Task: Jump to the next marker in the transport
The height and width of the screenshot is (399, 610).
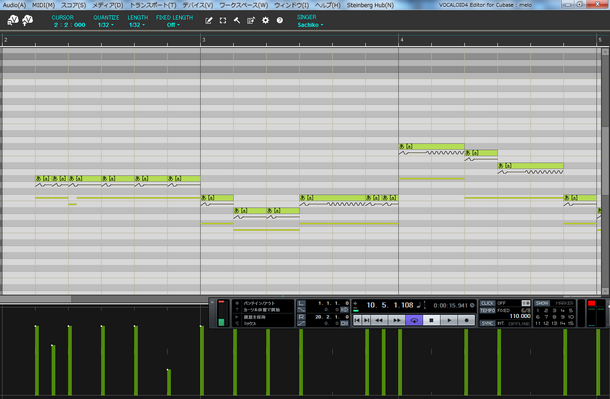Action: (366, 320)
